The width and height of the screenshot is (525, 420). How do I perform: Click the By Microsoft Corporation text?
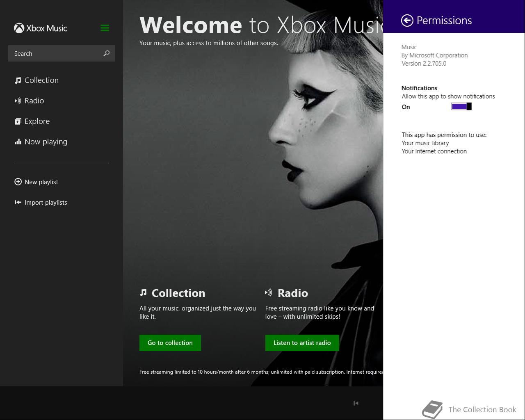pyautogui.click(x=434, y=55)
